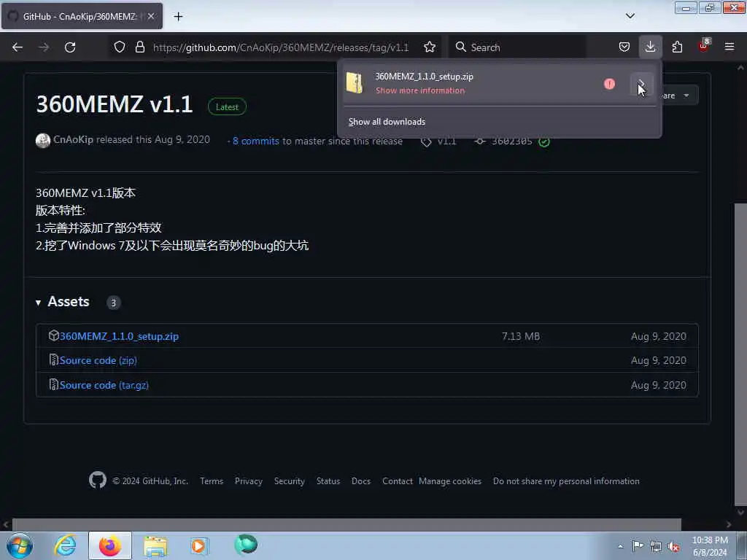This screenshot has width=747, height=560.
Task: Click the vertical scrollbar thumb
Action: pyautogui.click(x=740, y=354)
